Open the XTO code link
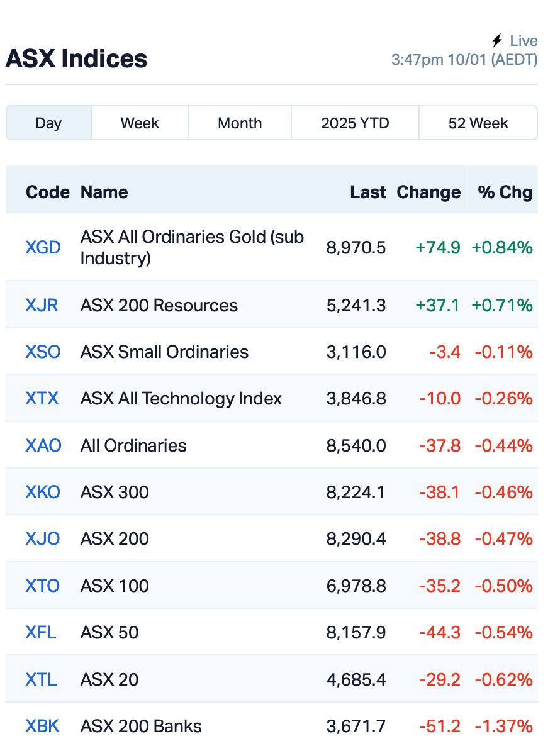Screen dimensions: 560x746 [x=42, y=586]
